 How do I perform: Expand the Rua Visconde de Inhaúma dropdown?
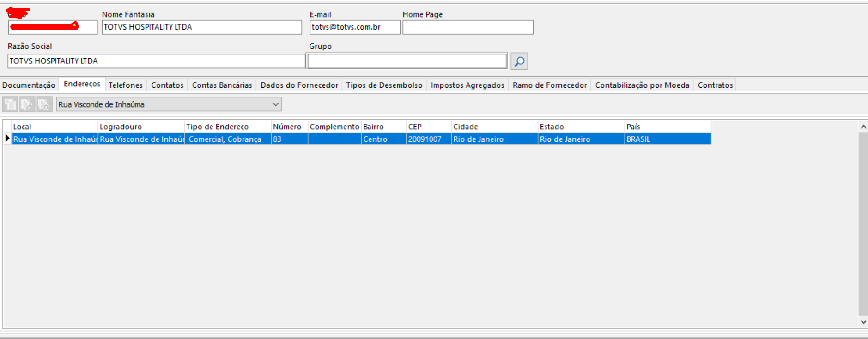(275, 104)
